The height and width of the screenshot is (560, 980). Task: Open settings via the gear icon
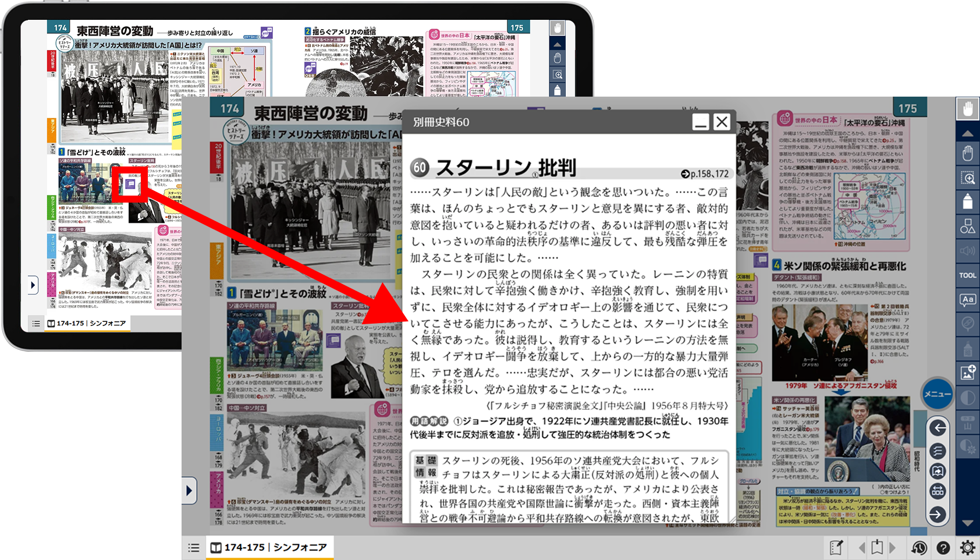tap(967, 548)
